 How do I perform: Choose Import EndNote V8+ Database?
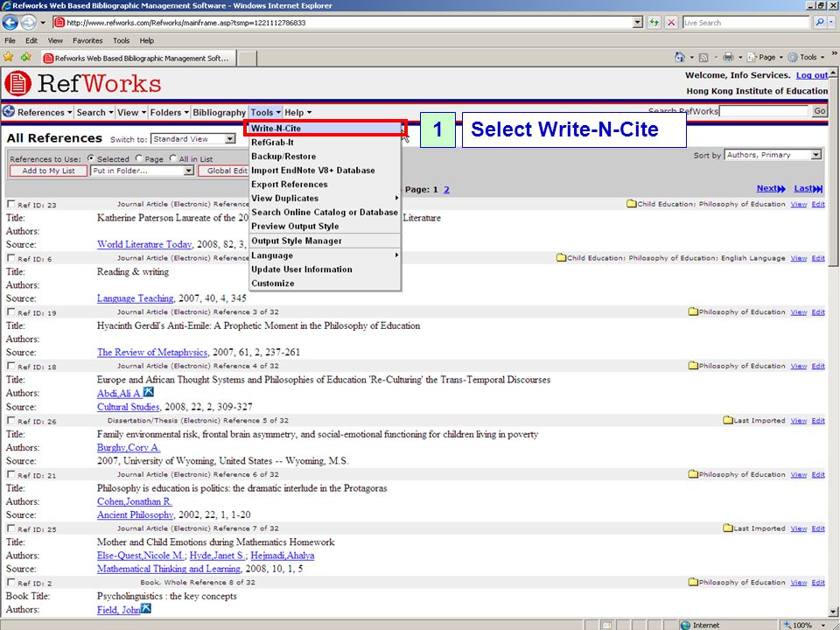(x=325, y=171)
